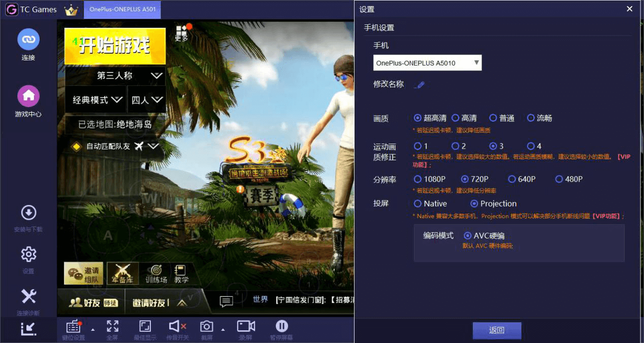
Task: Expand the 邀请好友 up arrow
Action: point(181,303)
